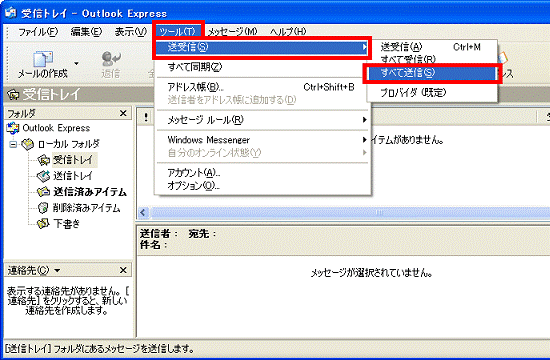Open the ヘルプ(H) menu
This screenshot has height=360, width=550.
tap(288, 32)
